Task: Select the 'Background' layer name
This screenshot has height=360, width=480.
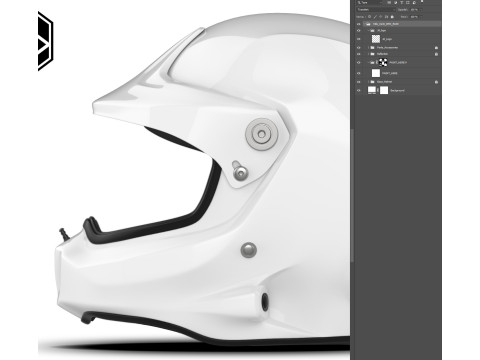Action: click(397, 90)
